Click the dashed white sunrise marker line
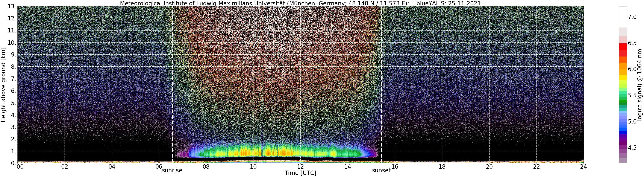 click(172, 85)
